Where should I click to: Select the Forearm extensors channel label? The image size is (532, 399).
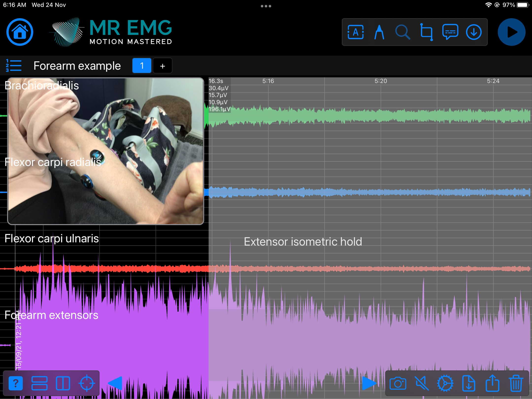pyautogui.click(x=51, y=315)
